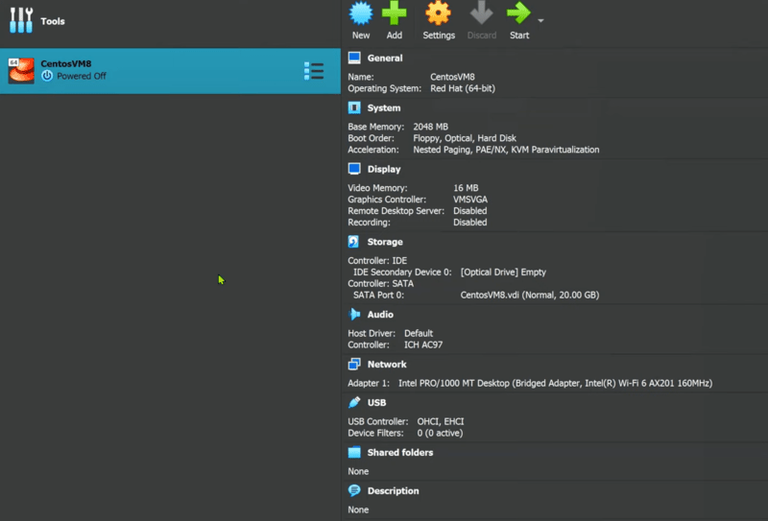Open the Description heading link
The width and height of the screenshot is (768, 521).
coord(393,491)
